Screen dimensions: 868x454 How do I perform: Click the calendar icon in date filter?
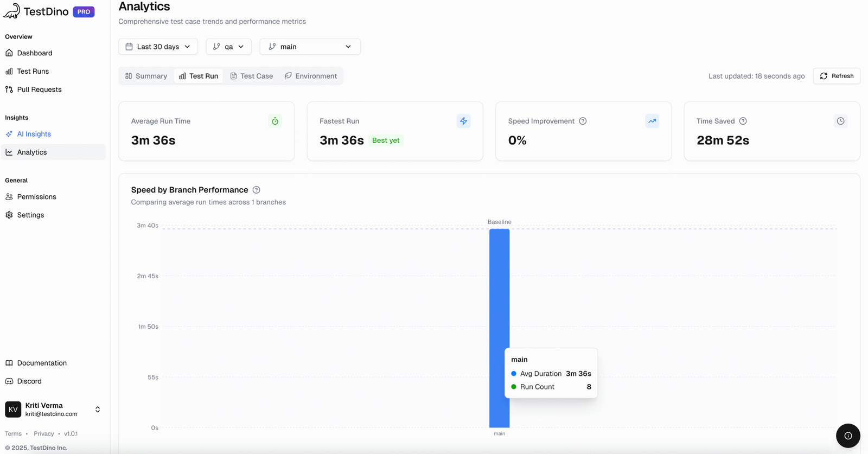[129, 47]
